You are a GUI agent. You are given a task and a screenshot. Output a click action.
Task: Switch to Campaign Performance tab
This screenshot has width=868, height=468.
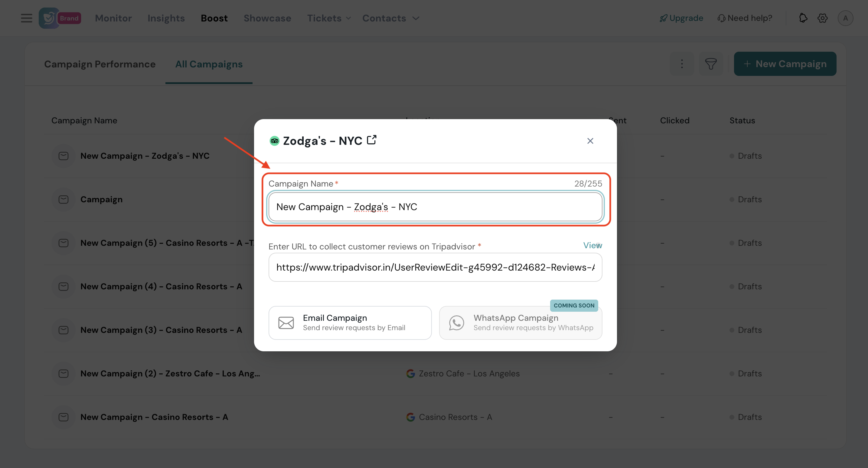coord(100,64)
